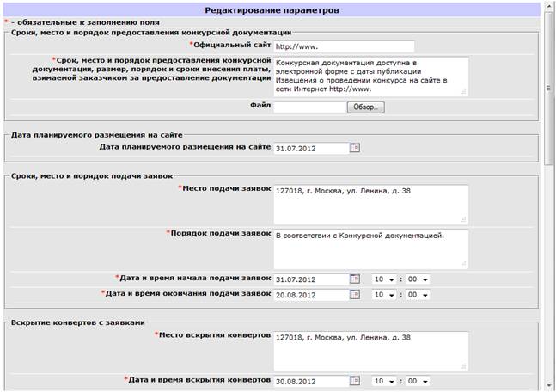Viewport: 556px width, 392px height.
Task: Expand hour dropdown for submission start time
Action: click(384, 279)
